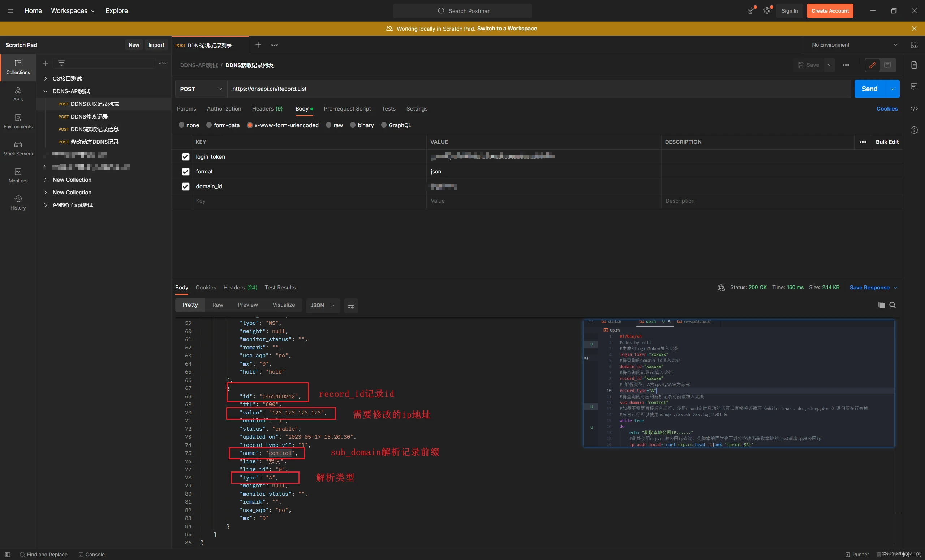
Task: Switch to the Authorization tab
Action: [224, 108]
